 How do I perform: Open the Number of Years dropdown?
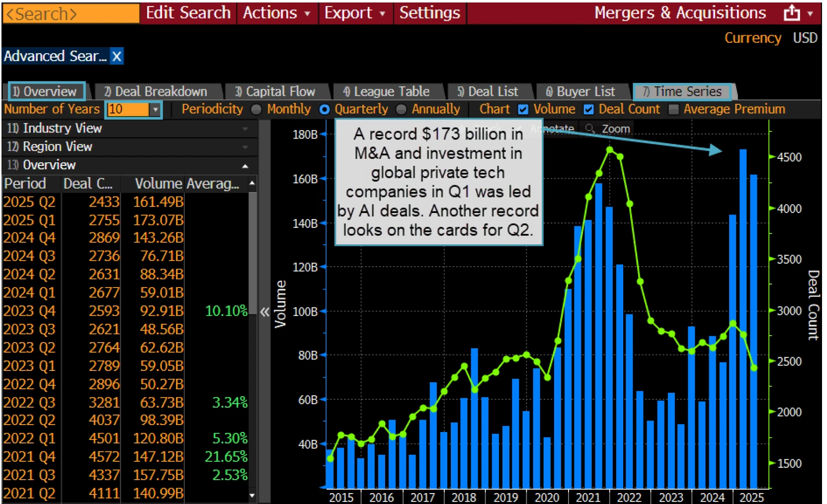click(x=156, y=109)
